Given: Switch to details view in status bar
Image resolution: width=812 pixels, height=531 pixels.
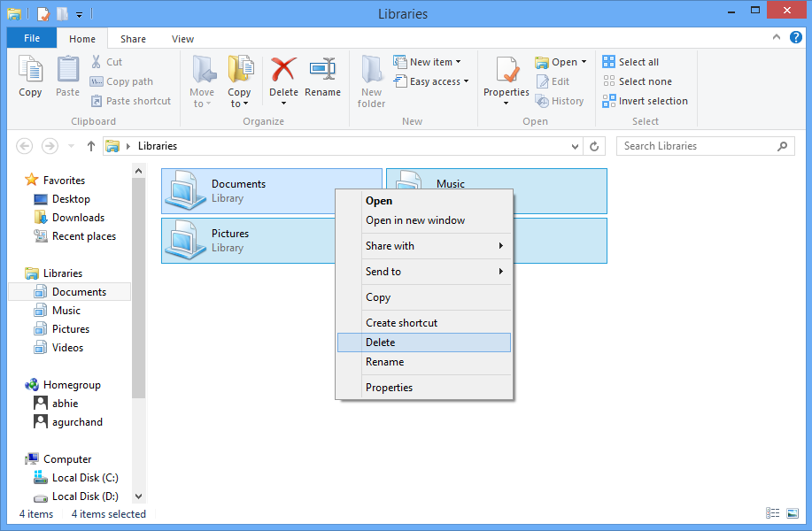Looking at the screenshot, I should (x=773, y=513).
